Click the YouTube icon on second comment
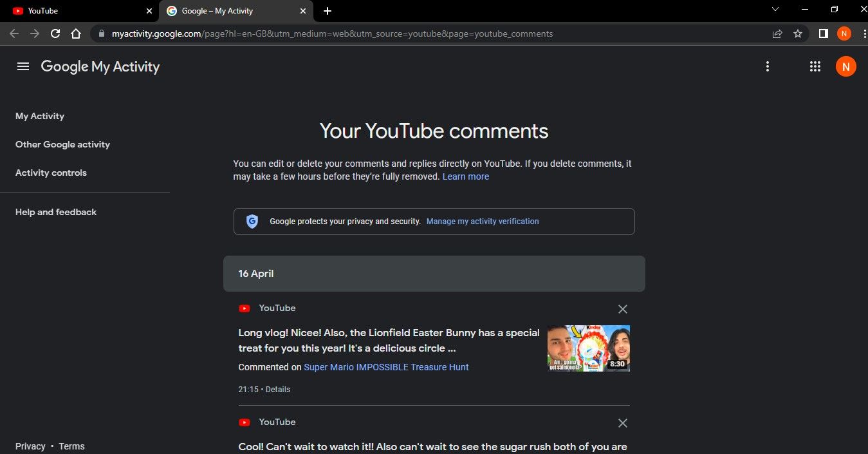Screen dimensions: 868x454 [x=245, y=422]
